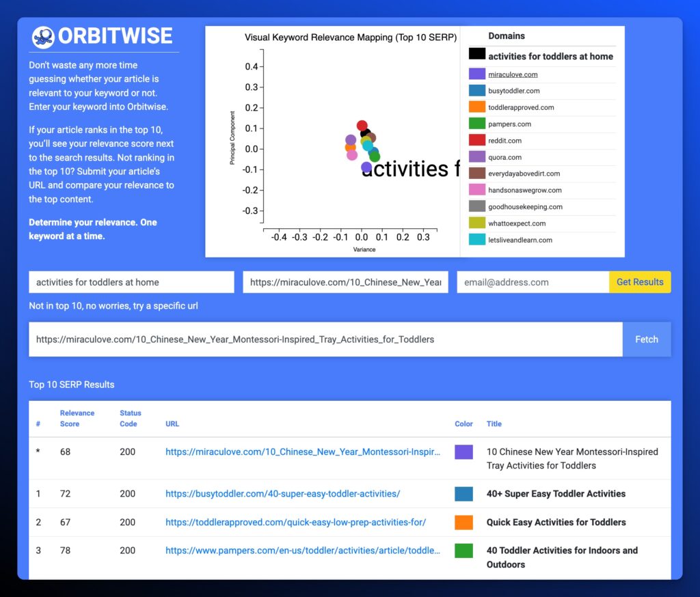Click the yellow-green whattoexpect.com legend swatch

click(477, 223)
